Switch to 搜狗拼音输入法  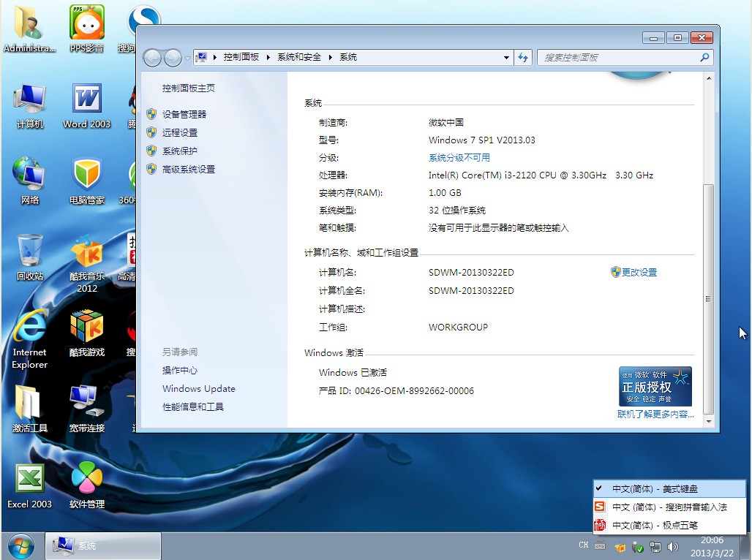point(669,507)
